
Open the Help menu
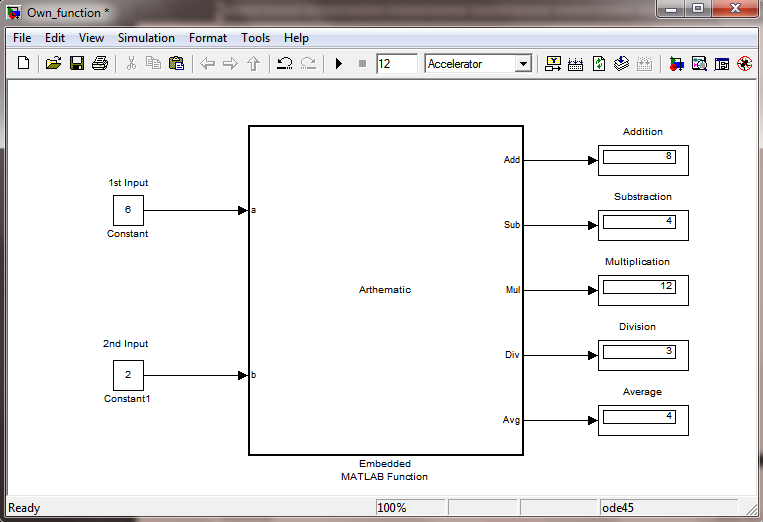tap(296, 38)
